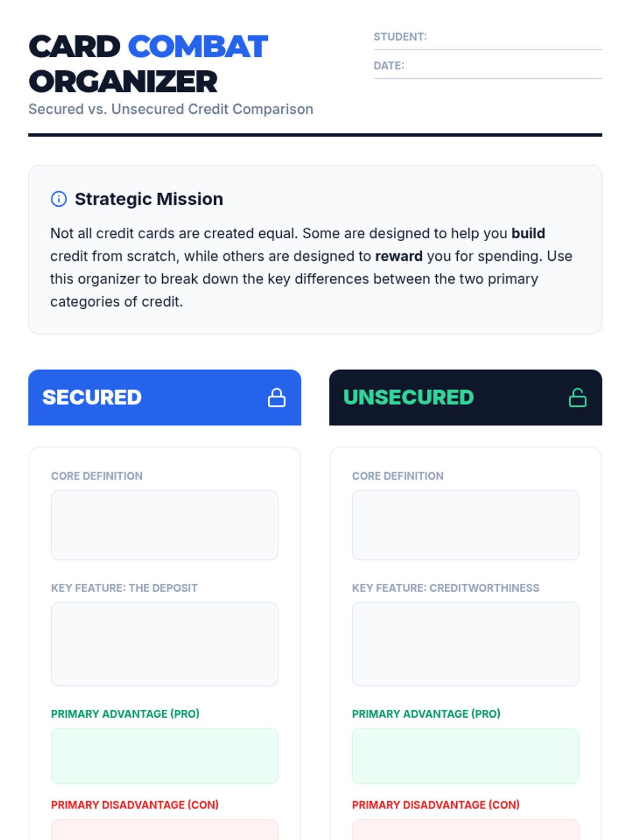Viewport: 630px width, 840px height.
Task: Click Unsecured Primary Disadvantage red box
Action: pyautogui.click(x=465, y=831)
